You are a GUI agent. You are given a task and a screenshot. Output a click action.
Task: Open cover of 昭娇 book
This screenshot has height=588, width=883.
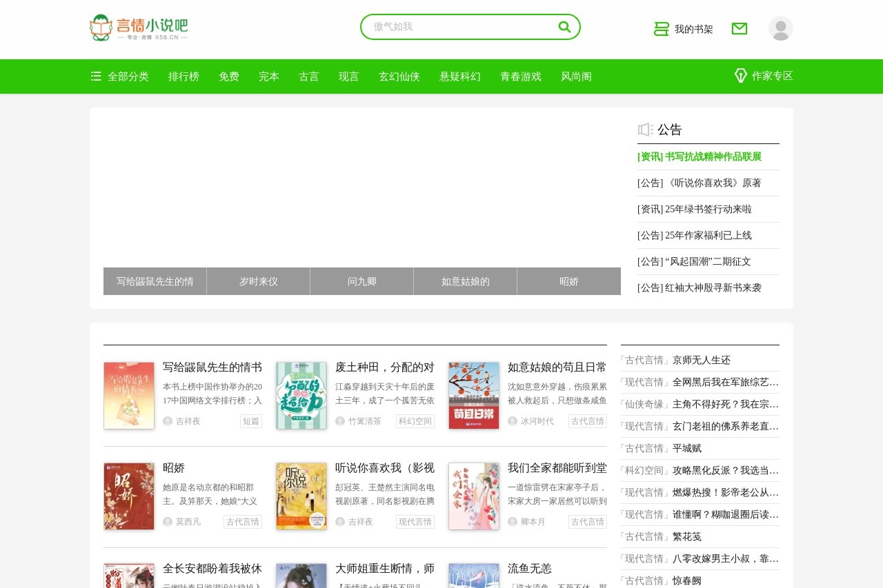pos(129,496)
